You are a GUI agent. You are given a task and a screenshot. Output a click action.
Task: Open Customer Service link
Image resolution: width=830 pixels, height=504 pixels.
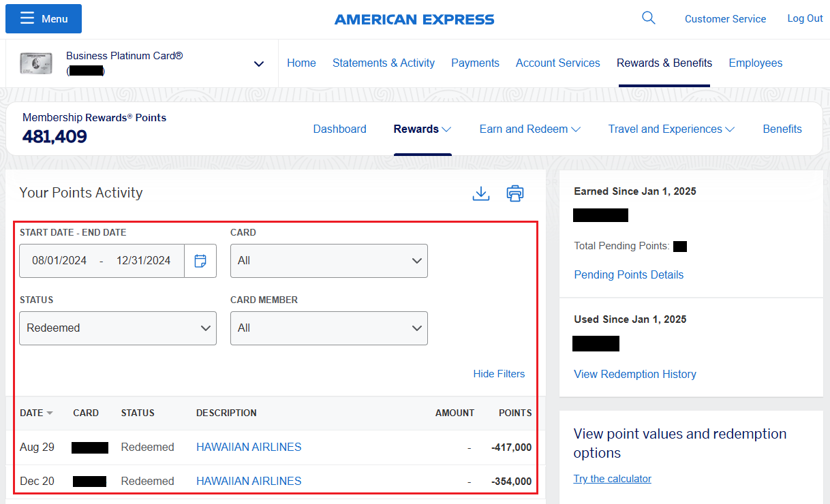click(x=726, y=19)
